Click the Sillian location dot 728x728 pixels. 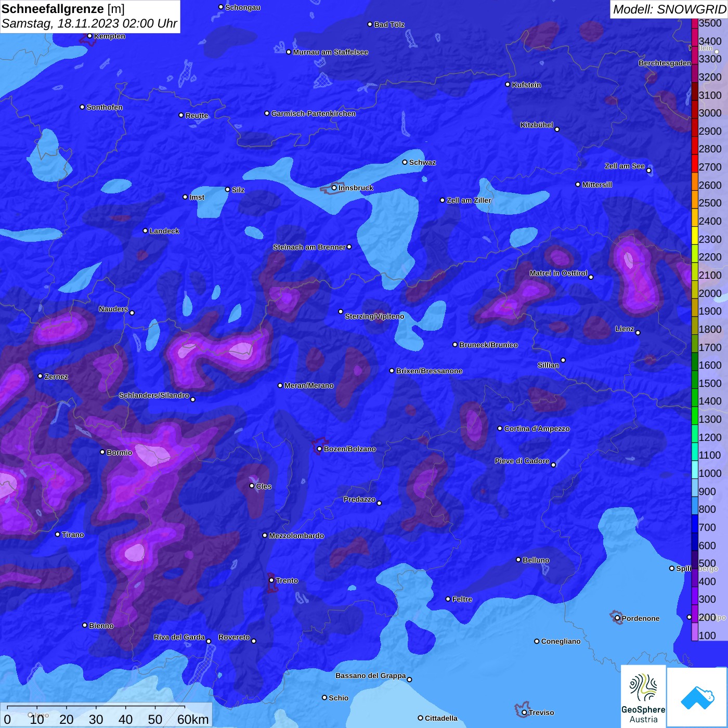click(x=563, y=360)
